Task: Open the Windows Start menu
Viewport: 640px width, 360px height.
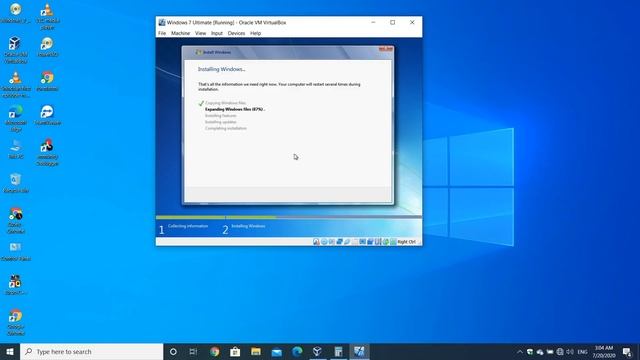Action: pyautogui.click(x=10, y=351)
